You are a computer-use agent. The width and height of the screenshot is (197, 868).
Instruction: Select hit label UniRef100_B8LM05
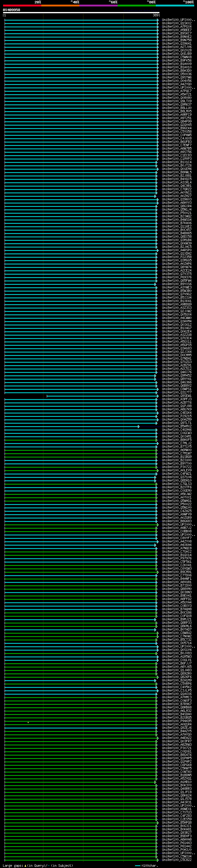pos(176,111)
